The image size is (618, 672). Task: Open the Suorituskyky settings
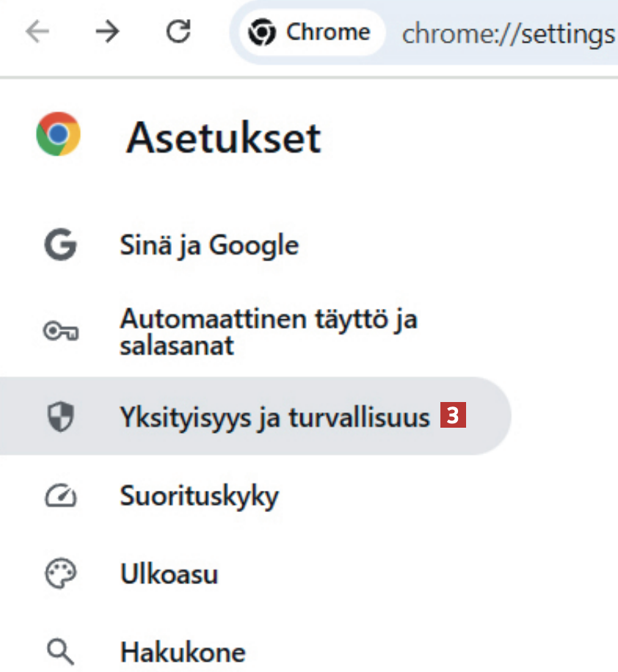click(200, 497)
